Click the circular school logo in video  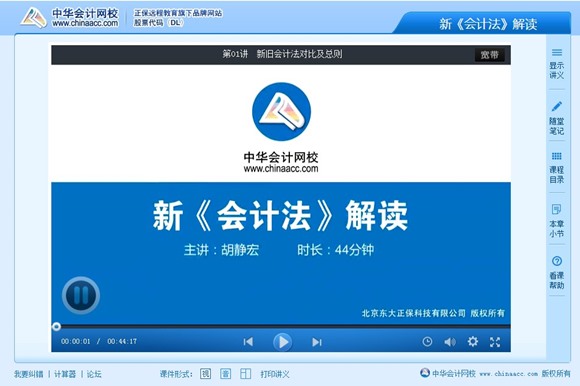pos(281,112)
